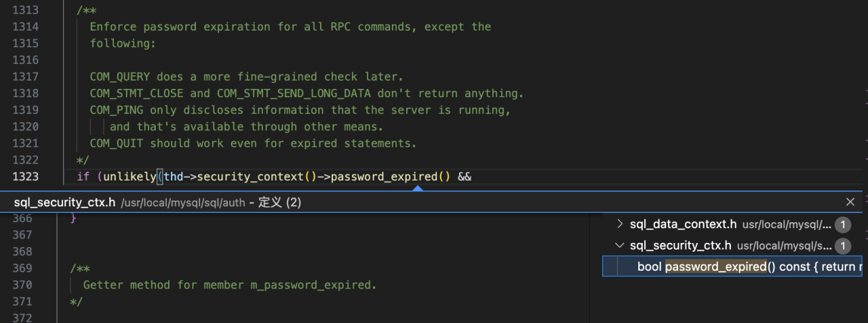Click line number 370 in the peek editor

click(22, 285)
